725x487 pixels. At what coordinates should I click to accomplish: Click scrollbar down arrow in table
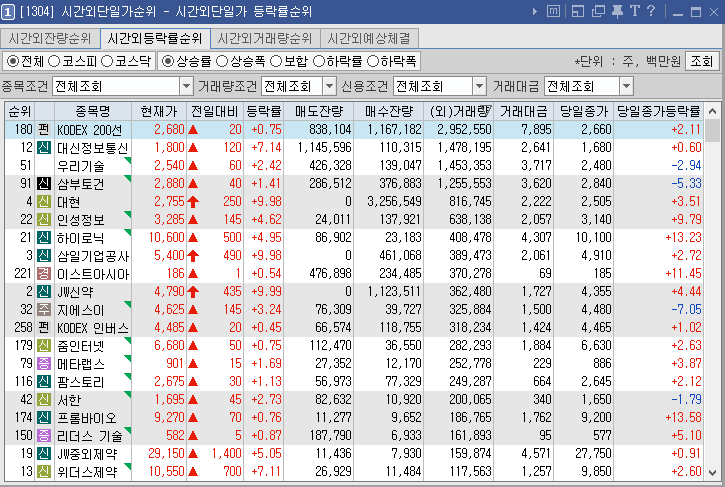tap(713, 473)
